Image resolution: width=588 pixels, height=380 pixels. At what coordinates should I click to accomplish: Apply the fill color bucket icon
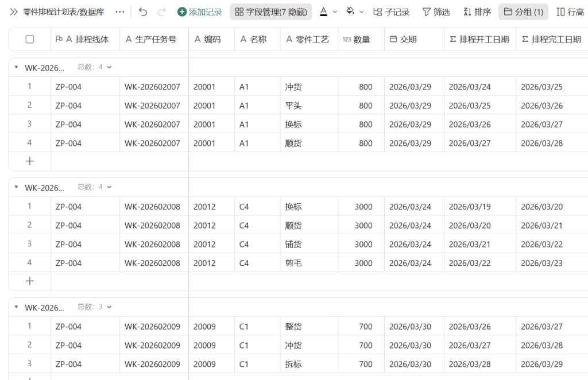click(350, 11)
